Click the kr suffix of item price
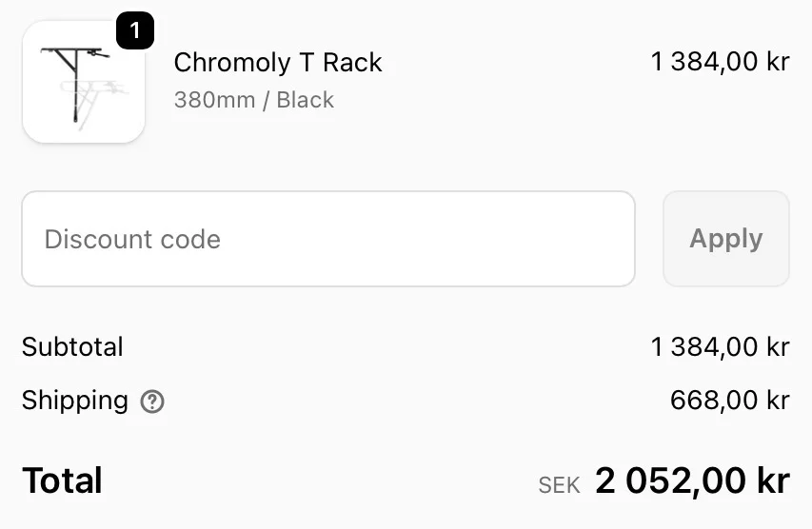The height and width of the screenshot is (529, 812). 778,62
